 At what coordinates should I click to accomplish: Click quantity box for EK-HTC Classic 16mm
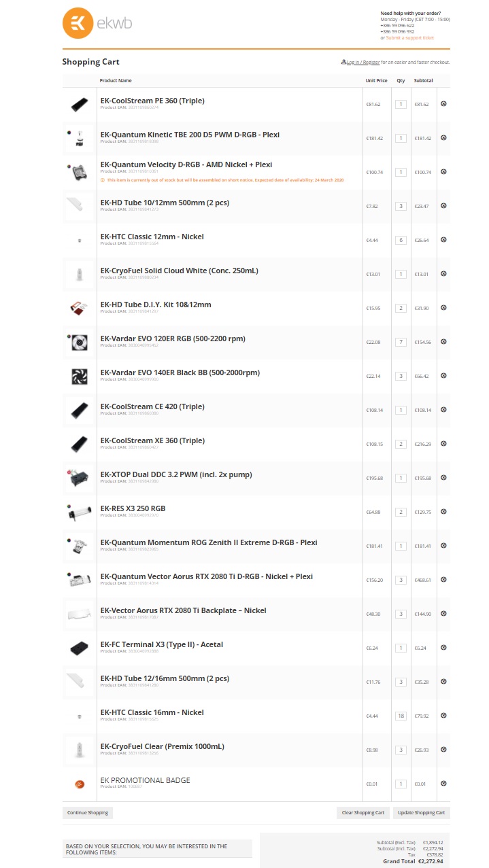pyautogui.click(x=401, y=716)
